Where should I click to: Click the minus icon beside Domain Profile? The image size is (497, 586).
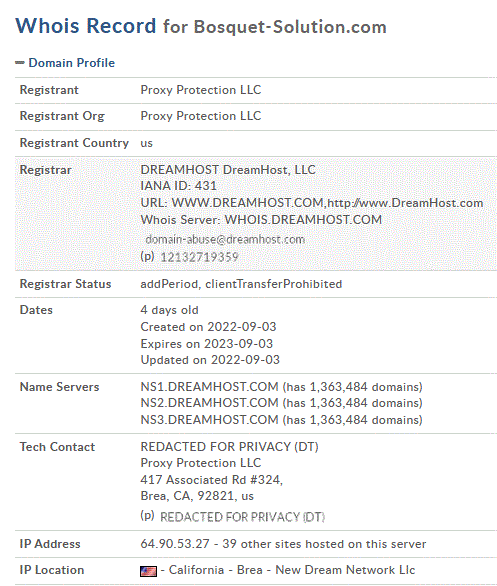(x=20, y=63)
